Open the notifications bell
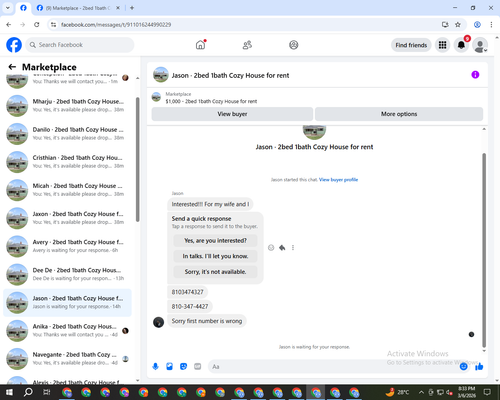Screen dimensions: 500x400 [x=461, y=45]
